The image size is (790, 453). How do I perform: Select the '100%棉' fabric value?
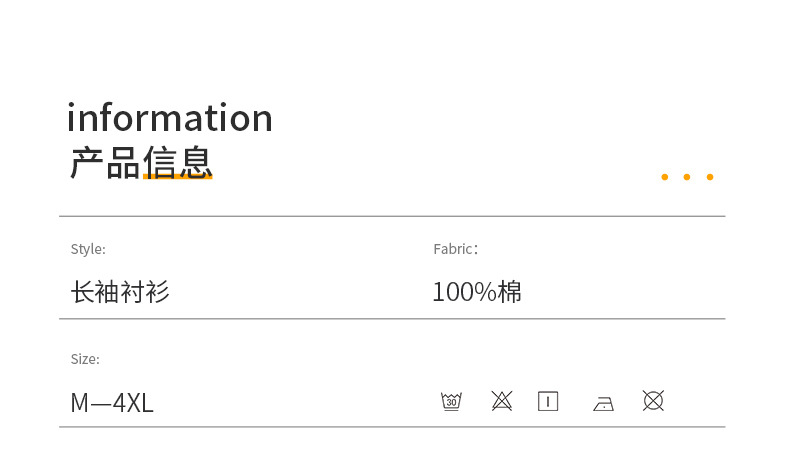coord(477,292)
